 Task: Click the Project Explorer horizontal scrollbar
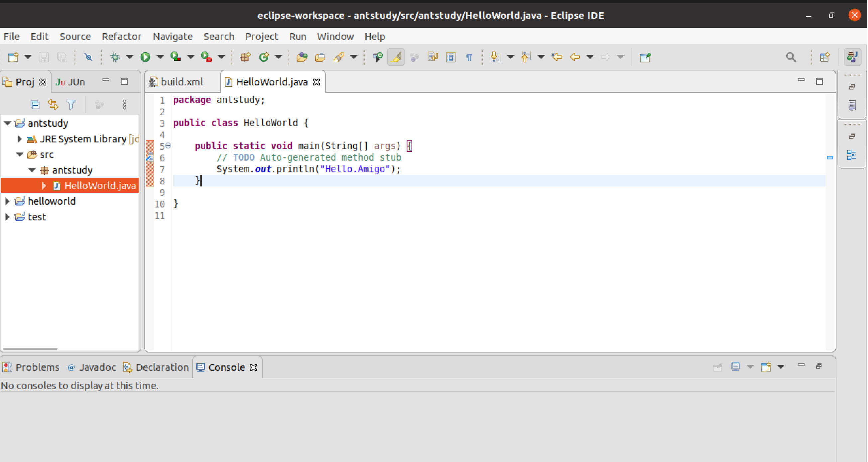point(30,348)
